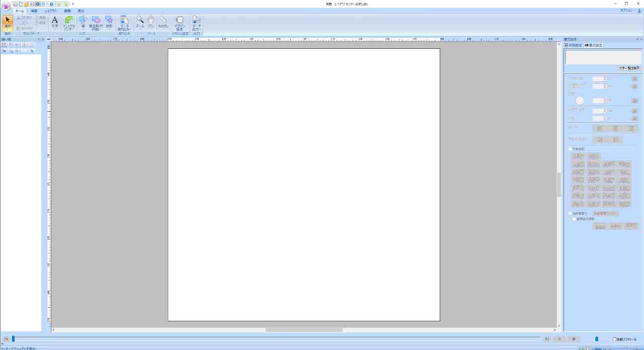Open the data import tool
The width and height of the screenshot is (644, 350).
click(x=124, y=23)
